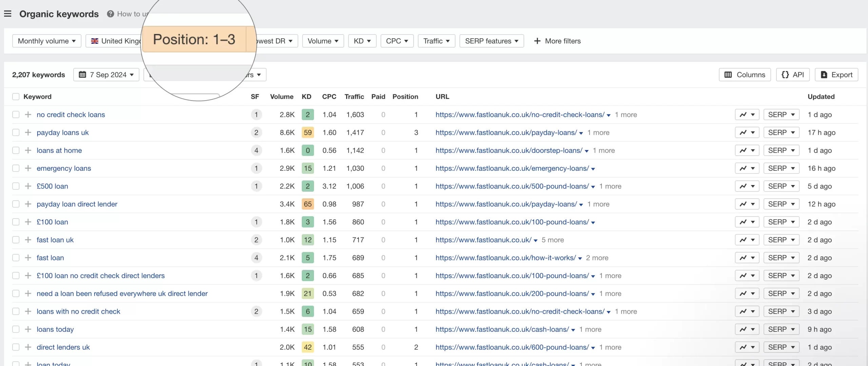Open trend chart for '£500 loan'

[x=747, y=186]
